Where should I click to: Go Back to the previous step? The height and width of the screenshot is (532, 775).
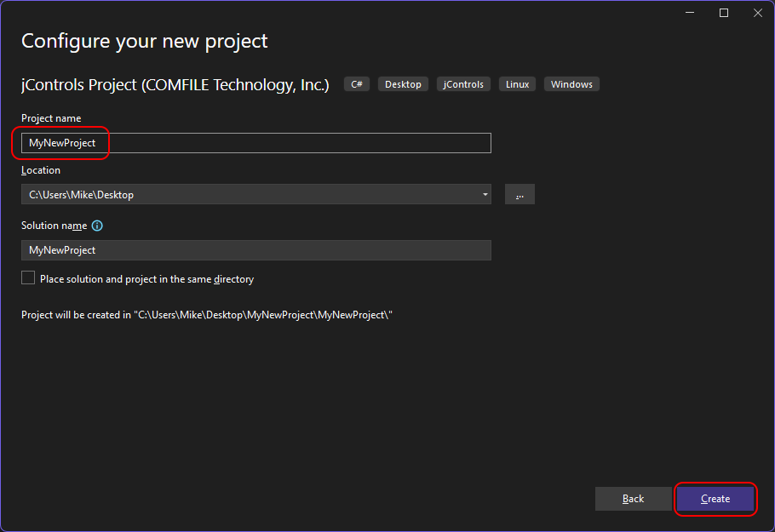point(633,499)
